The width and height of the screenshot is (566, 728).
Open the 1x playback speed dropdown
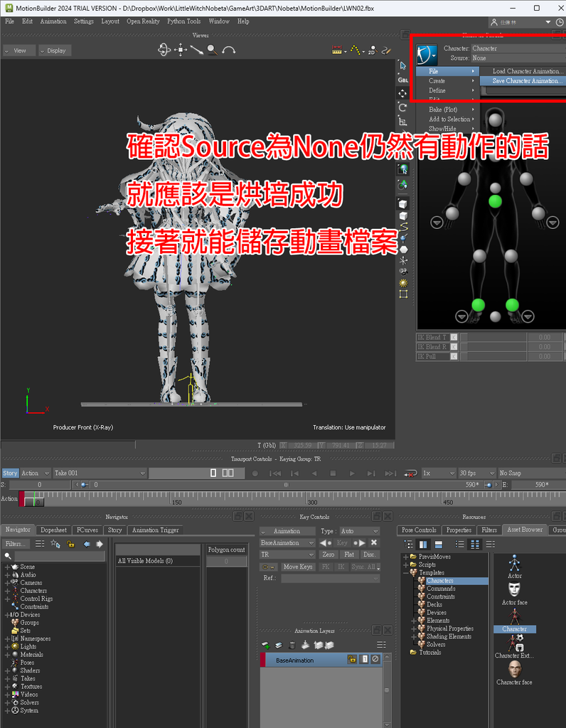click(x=438, y=473)
